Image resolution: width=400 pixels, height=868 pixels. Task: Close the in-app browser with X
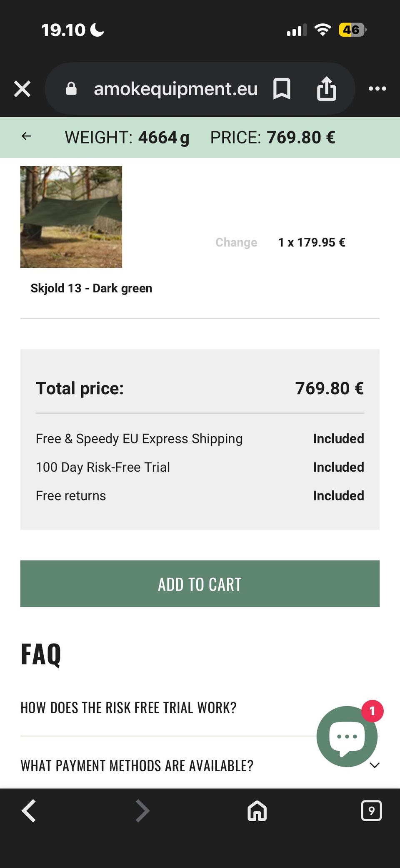coord(22,89)
